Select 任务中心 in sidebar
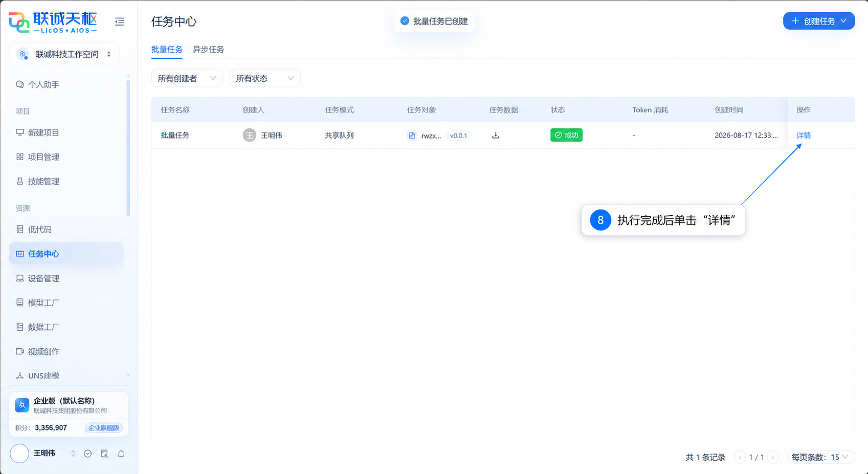Viewport: 868px width, 474px height. [x=66, y=254]
